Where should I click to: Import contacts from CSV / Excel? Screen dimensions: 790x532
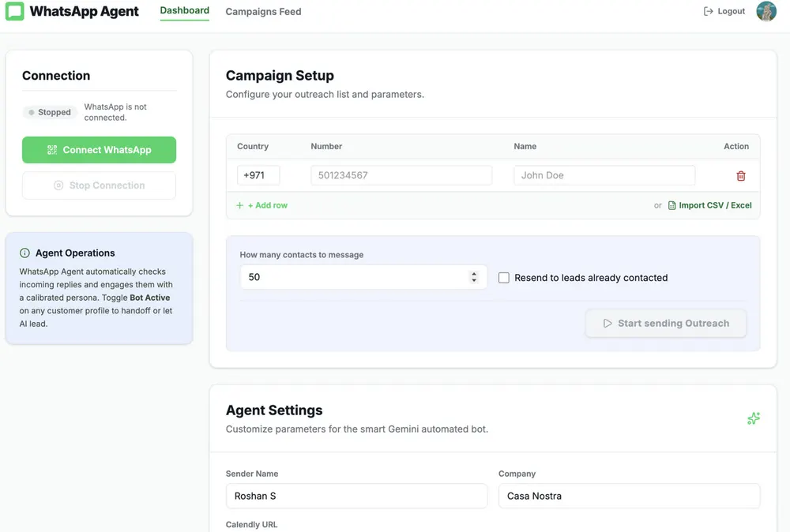pos(709,205)
